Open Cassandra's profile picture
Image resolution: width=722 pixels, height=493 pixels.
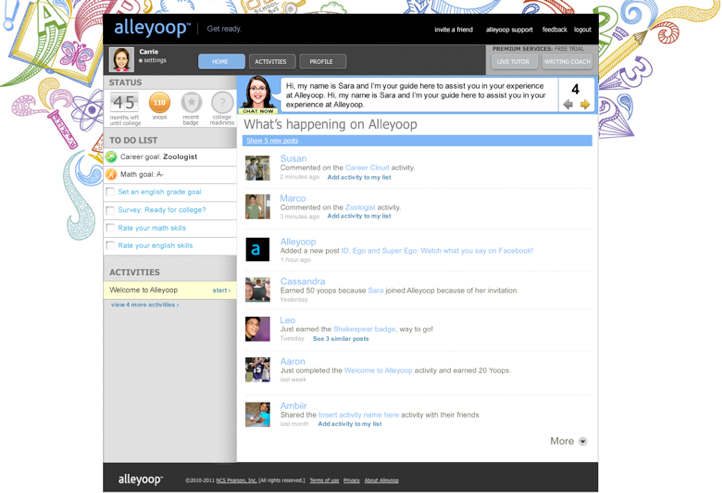(257, 289)
